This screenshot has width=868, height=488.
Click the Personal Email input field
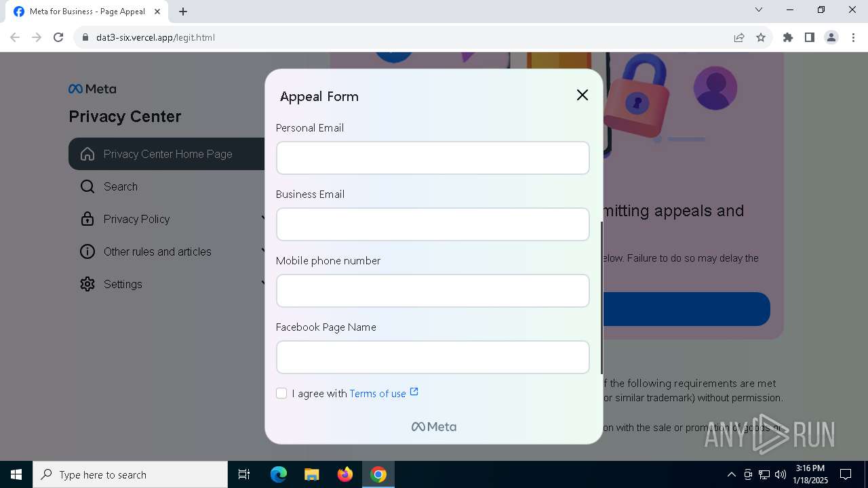(x=433, y=158)
